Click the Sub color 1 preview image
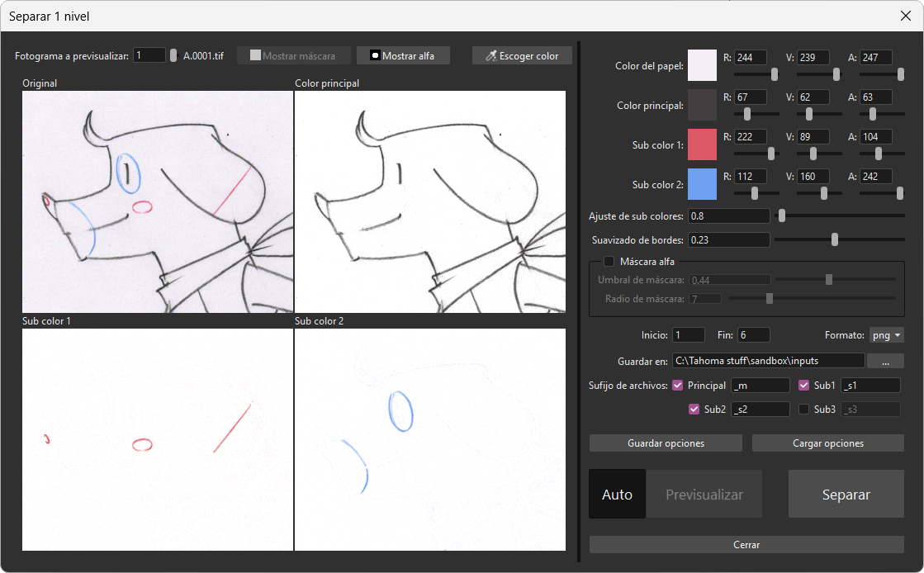The width and height of the screenshot is (924, 573). pos(158,440)
